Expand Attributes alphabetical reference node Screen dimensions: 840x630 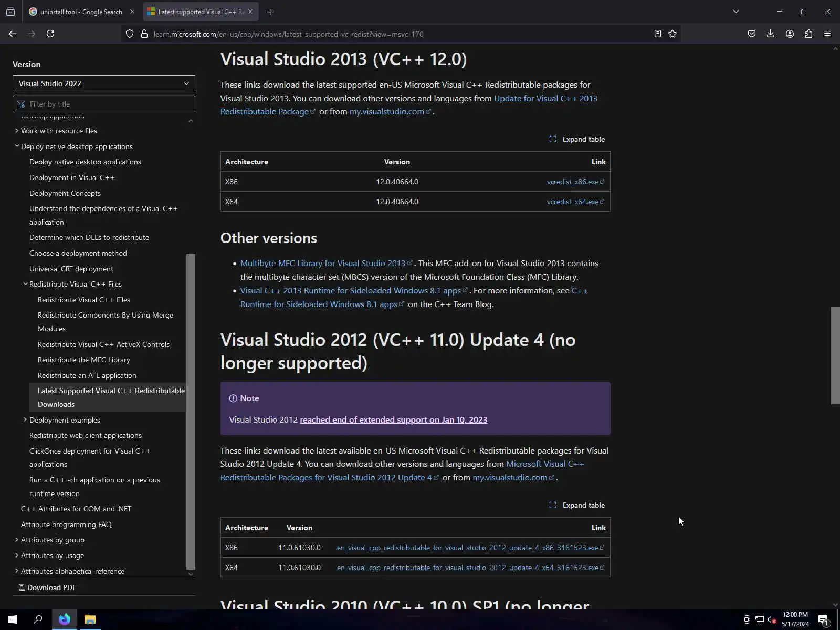point(17,571)
